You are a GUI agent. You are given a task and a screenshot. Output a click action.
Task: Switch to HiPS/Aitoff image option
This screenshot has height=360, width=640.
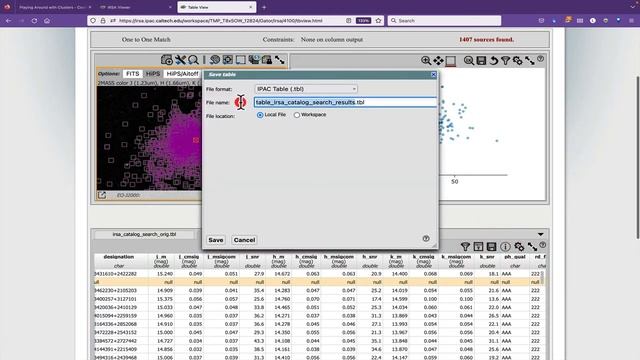pyautogui.click(x=182, y=73)
